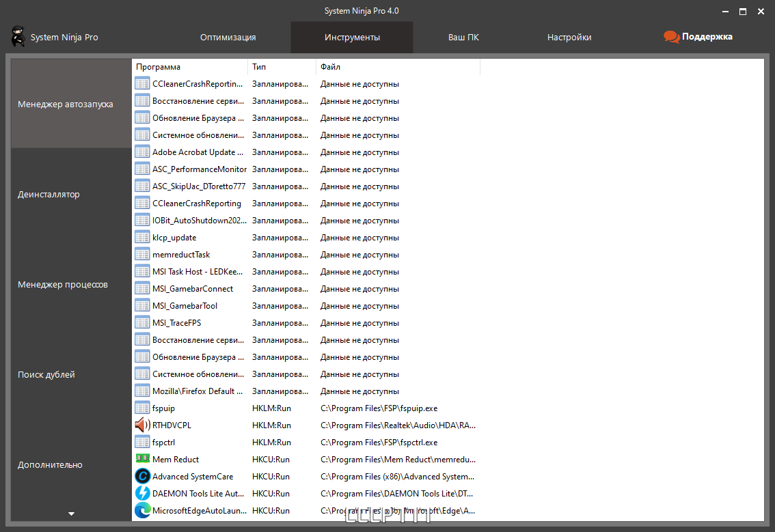Click the icon next to fspctrl

142,442
